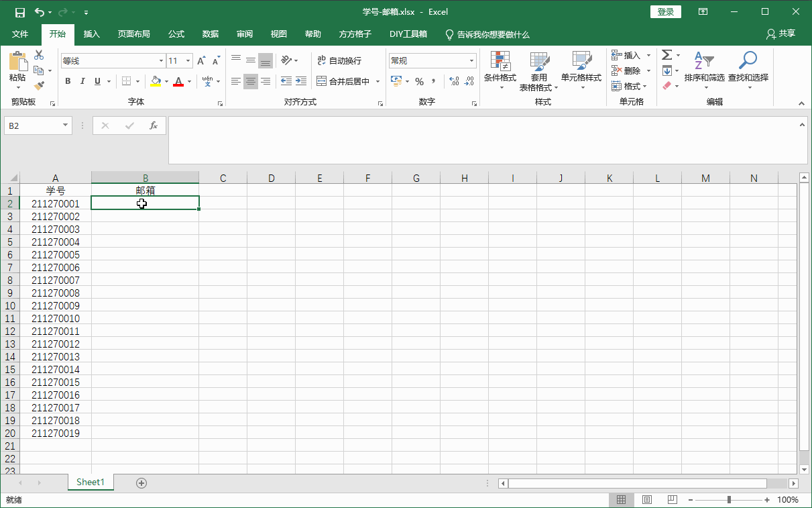
Task: Switch to Insert (插入) tab
Action: tap(92, 34)
